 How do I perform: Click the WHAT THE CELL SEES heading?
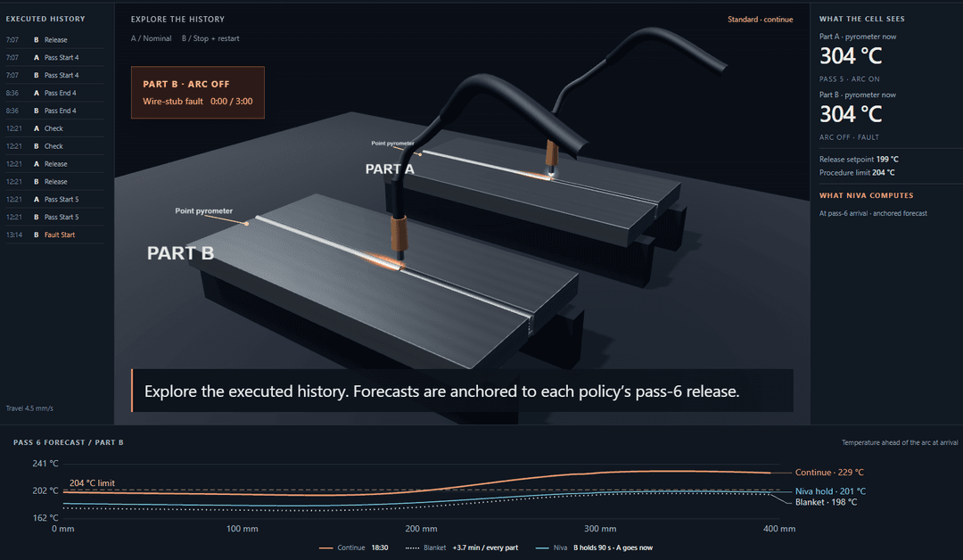[861, 19]
